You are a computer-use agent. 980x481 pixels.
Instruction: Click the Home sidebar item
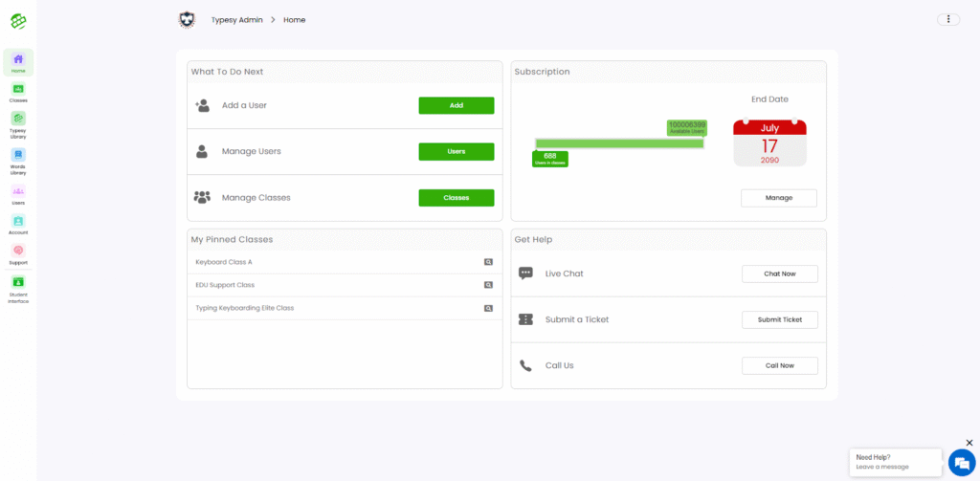[18, 61]
